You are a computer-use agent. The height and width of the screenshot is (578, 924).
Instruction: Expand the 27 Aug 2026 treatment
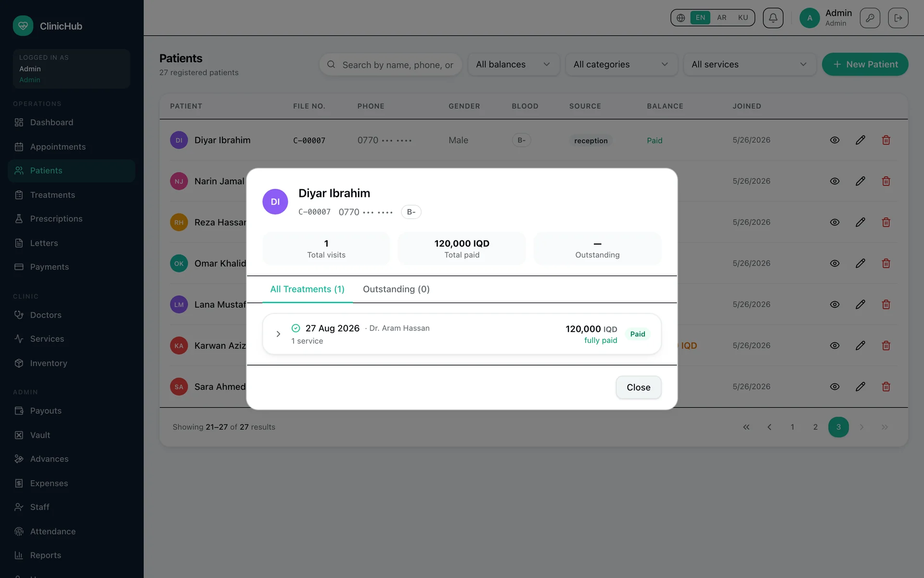tap(278, 334)
